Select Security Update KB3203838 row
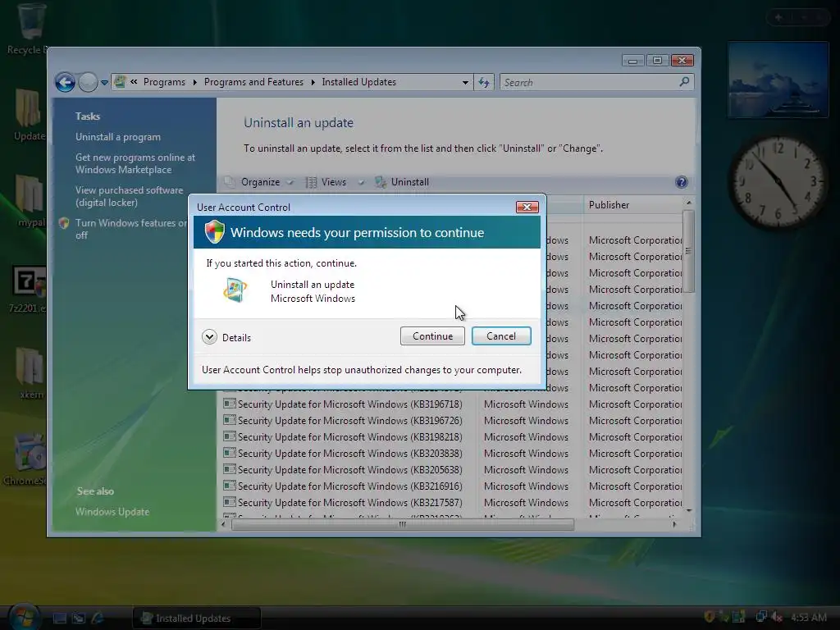The width and height of the screenshot is (840, 630). 452,453
